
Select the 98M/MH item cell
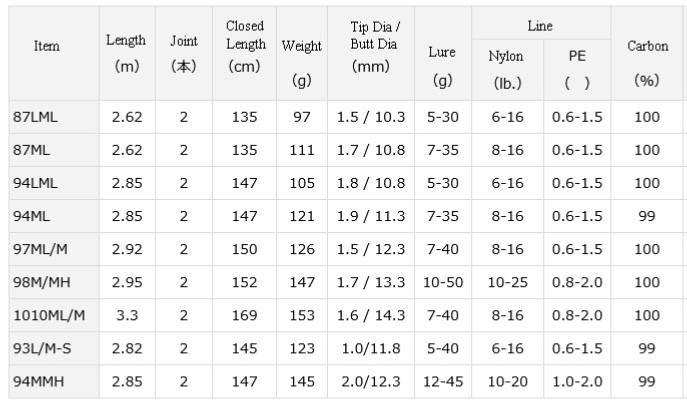tap(54, 283)
